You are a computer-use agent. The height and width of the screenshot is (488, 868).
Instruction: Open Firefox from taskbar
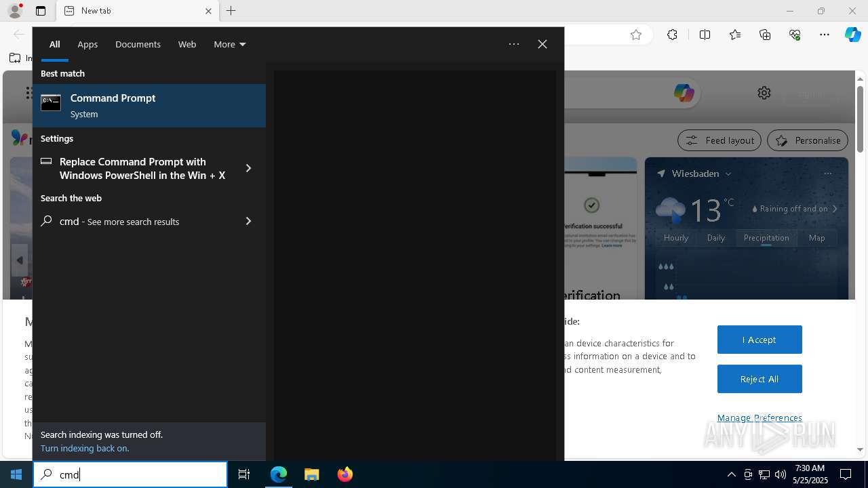[345, 474]
